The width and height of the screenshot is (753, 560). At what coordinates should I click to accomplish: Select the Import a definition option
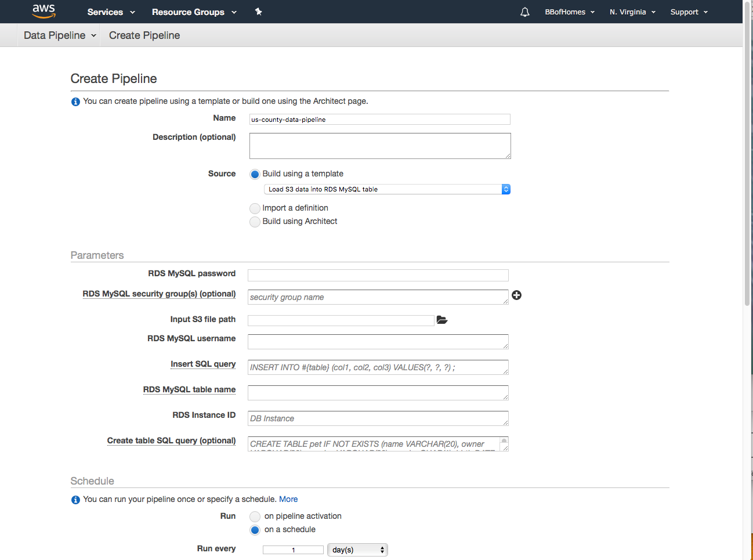(255, 208)
